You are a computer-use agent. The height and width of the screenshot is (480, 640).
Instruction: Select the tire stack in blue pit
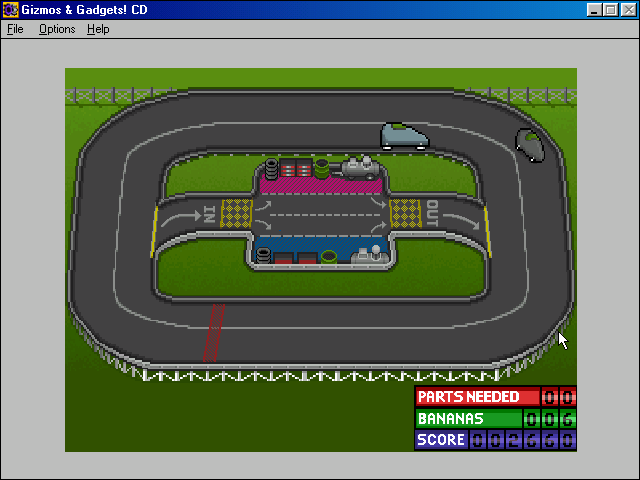(263, 256)
